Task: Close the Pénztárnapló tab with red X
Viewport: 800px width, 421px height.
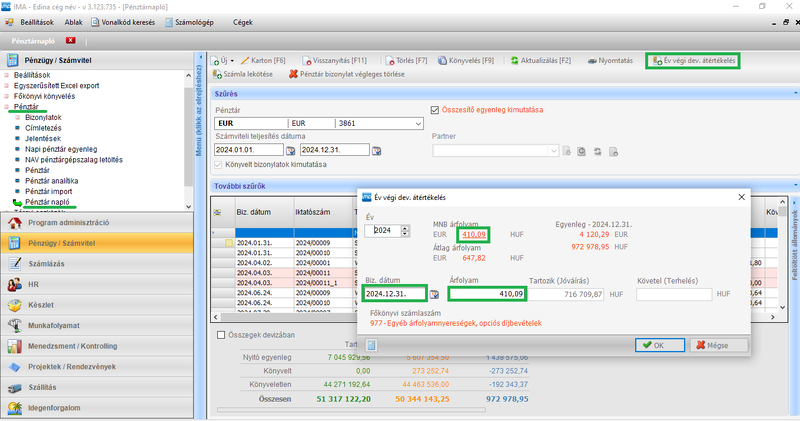Action: [x=70, y=40]
